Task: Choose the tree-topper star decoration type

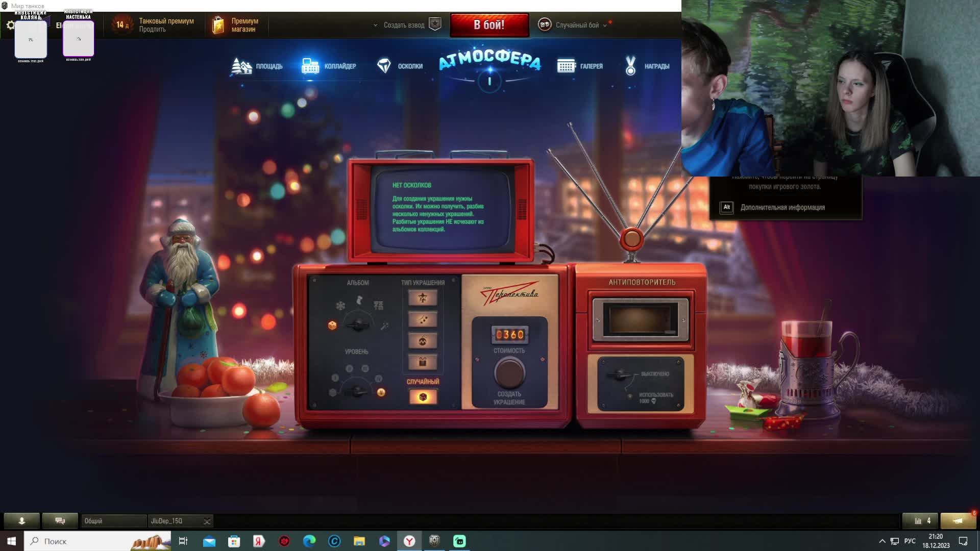Action: (423, 298)
